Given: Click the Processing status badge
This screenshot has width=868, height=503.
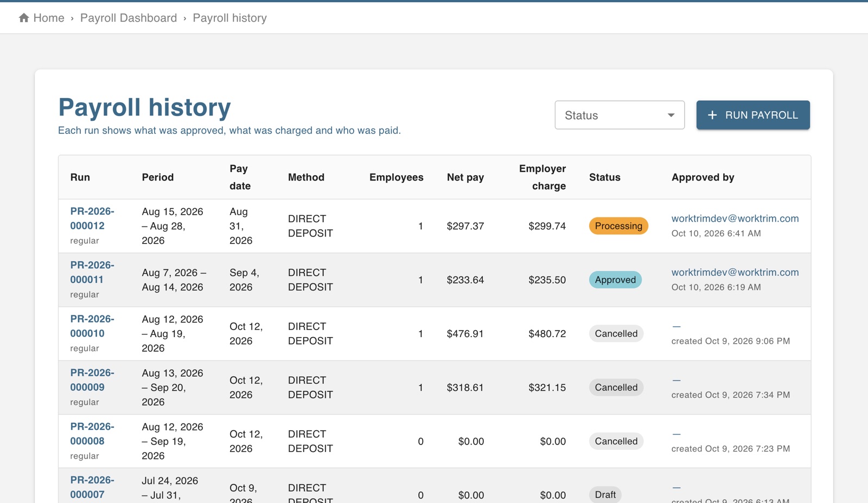Looking at the screenshot, I should pos(618,226).
